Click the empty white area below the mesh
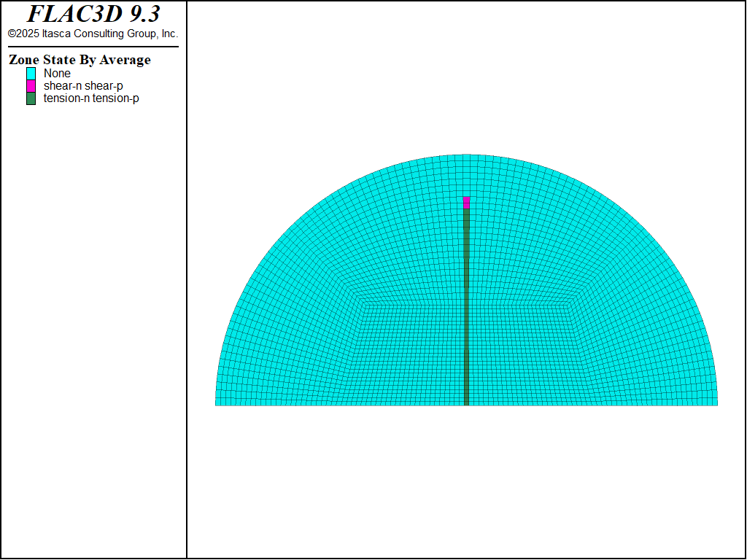This screenshot has height=560, width=747. 466,481
